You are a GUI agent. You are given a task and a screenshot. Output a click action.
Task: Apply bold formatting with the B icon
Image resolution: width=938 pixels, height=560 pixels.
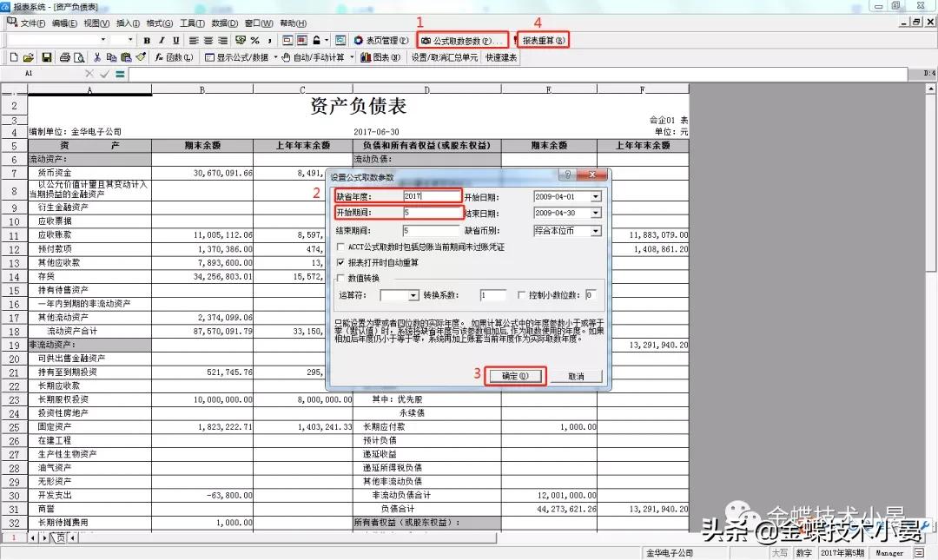coord(149,40)
